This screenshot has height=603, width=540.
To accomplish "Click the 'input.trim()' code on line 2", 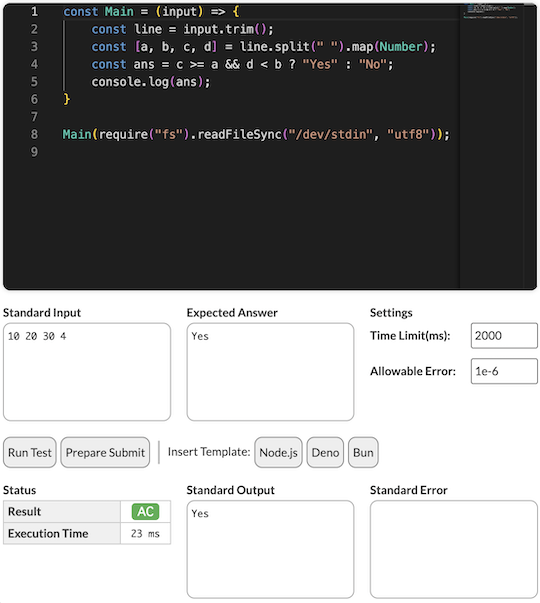I will tap(225, 29).
